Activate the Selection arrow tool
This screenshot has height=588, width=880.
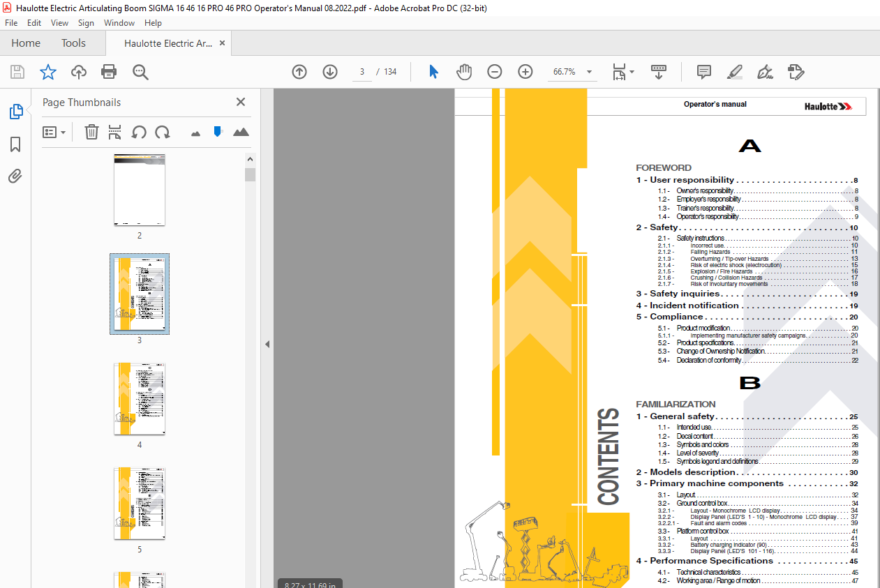coord(433,72)
